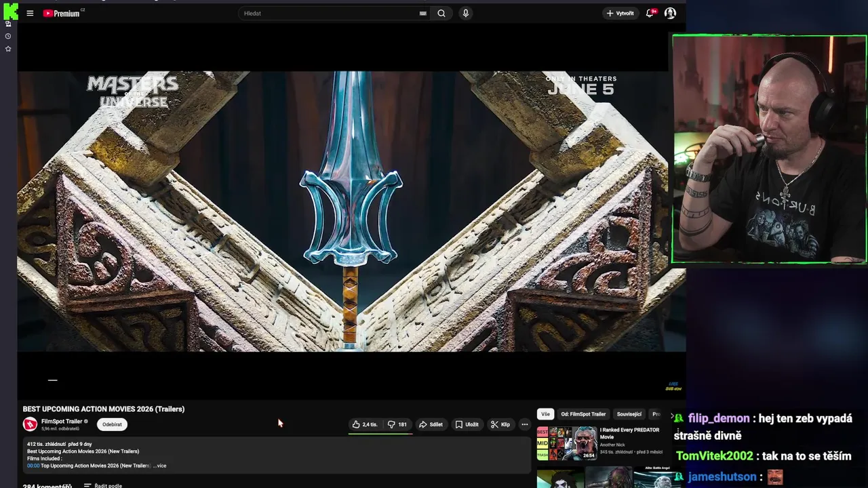868x488 pixels.
Task: Click TomVitek2002 username in chat
Action: pyautogui.click(x=715, y=456)
